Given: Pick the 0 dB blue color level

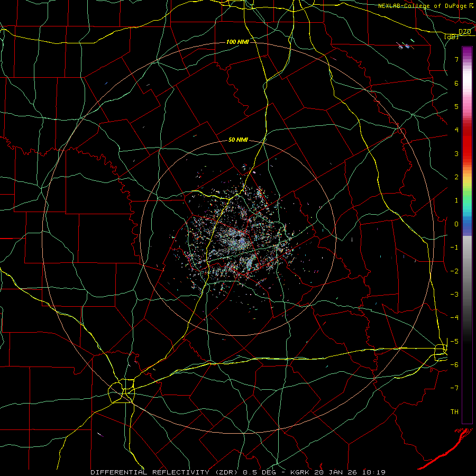Looking at the screenshot, I should pos(467,224).
